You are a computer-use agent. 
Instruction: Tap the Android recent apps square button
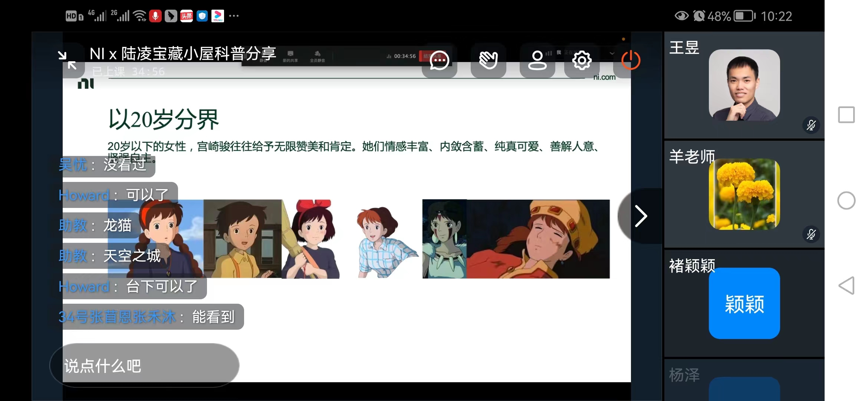846,115
